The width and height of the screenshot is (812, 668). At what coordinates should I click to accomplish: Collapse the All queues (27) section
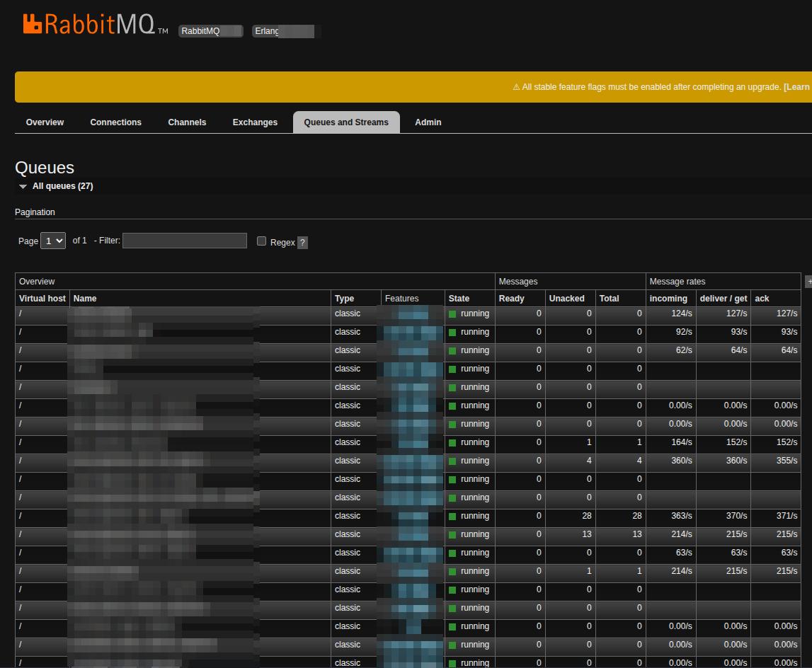pos(23,186)
